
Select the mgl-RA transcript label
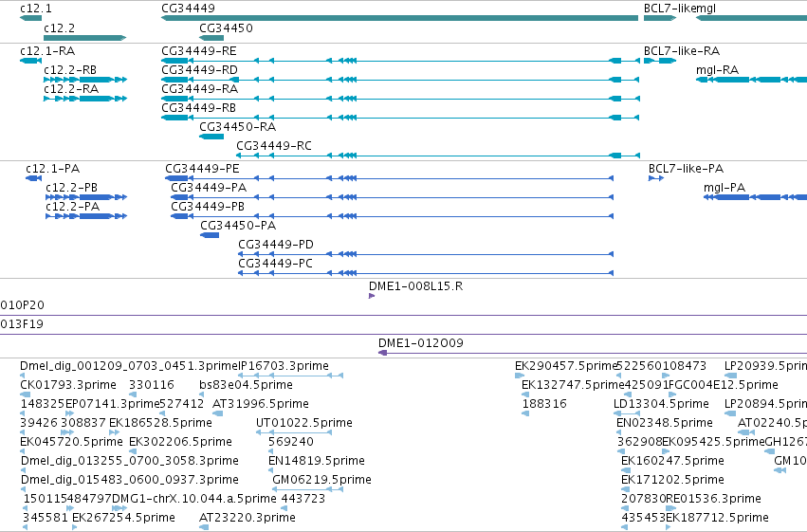pyautogui.click(x=717, y=70)
